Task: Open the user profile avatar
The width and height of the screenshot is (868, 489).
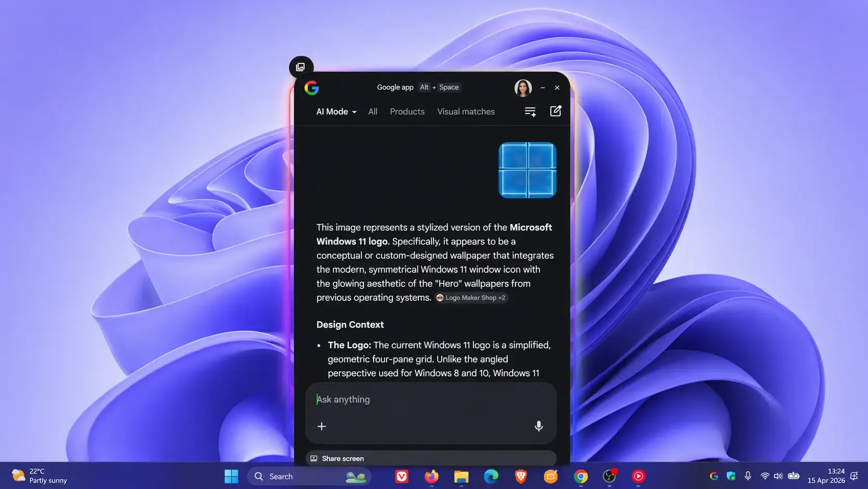Action: coord(522,88)
